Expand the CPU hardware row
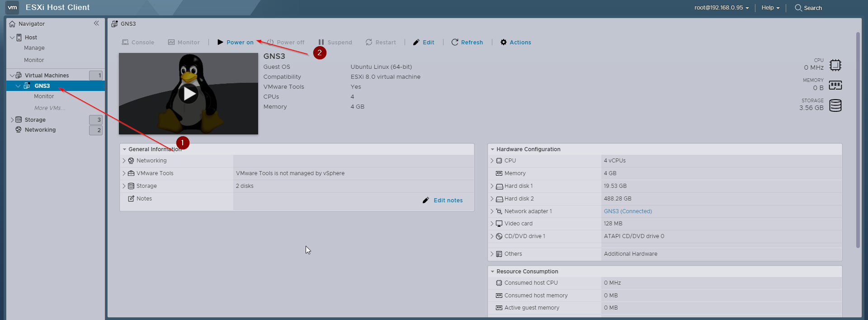Viewport: 868px width, 320px height. (492, 161)
